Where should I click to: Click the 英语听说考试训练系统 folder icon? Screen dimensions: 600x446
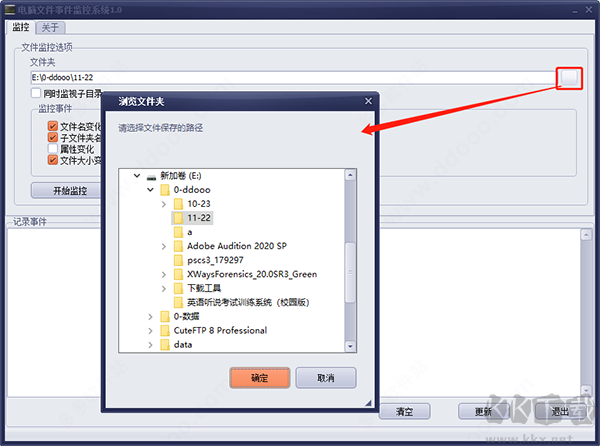pyautogui.click(x=178, y=302)
